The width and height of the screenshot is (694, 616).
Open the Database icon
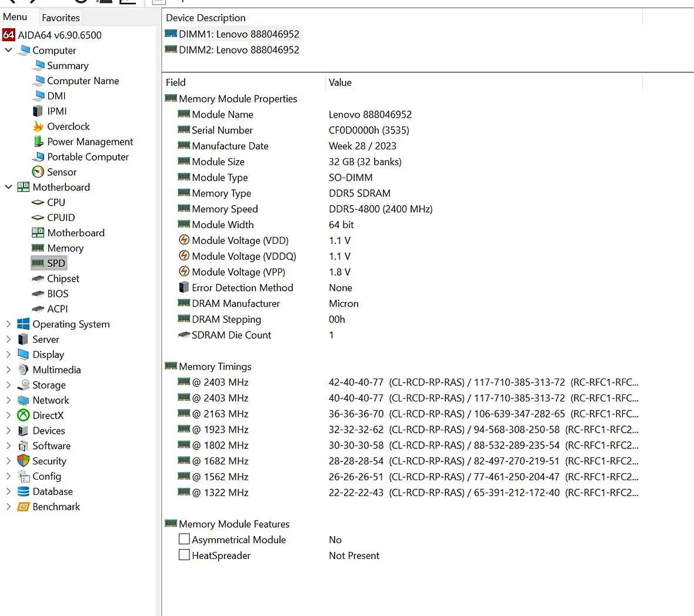pyautogui.click(x=24, y=491)
